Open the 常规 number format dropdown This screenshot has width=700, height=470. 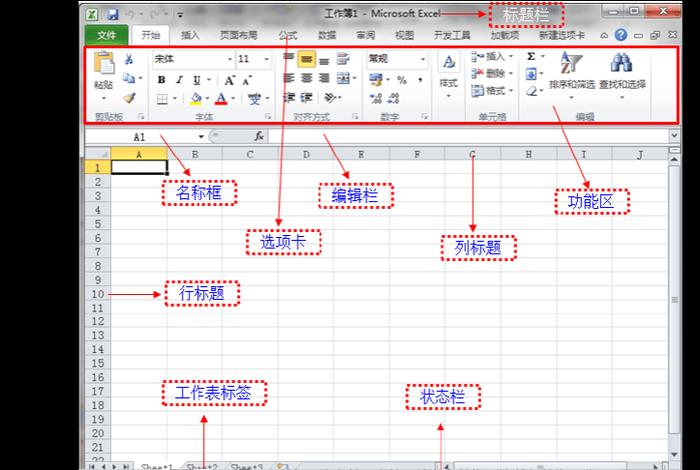point(423,59)
